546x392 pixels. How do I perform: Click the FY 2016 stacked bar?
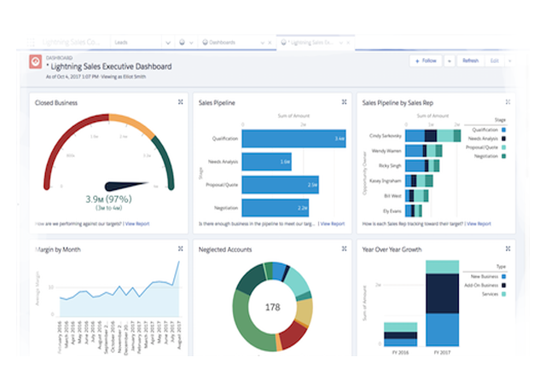tap(400, 334)
